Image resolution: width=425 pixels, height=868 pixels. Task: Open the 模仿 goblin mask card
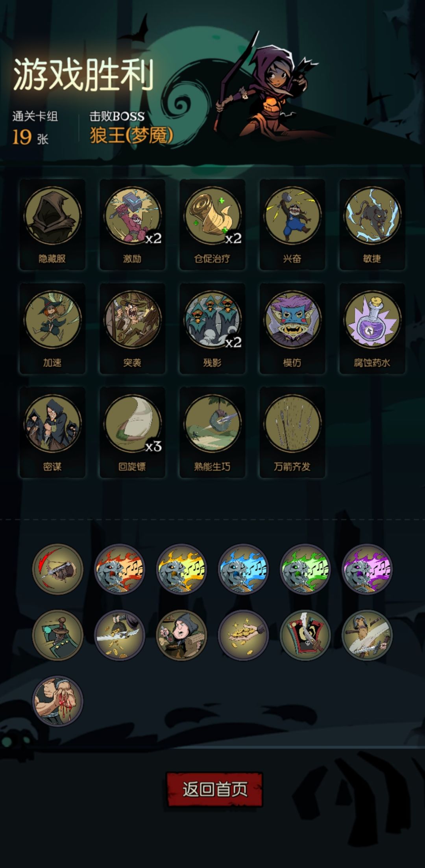coord(292,328)
